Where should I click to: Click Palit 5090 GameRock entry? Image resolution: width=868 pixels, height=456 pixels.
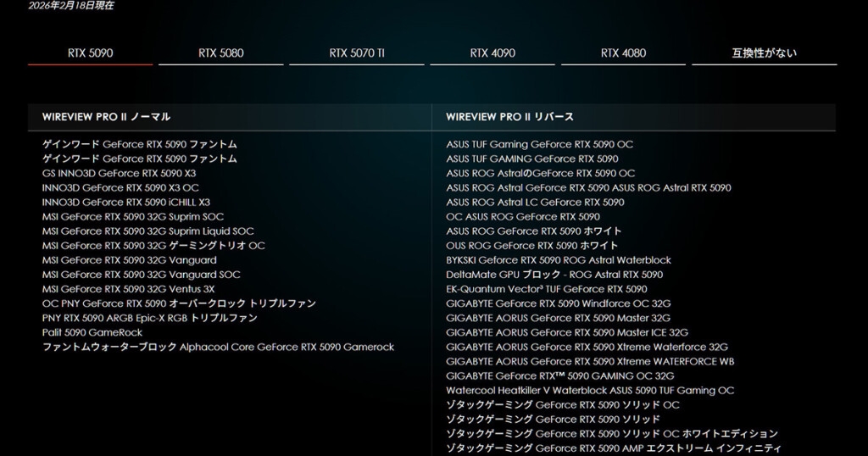tap(92, 332)
